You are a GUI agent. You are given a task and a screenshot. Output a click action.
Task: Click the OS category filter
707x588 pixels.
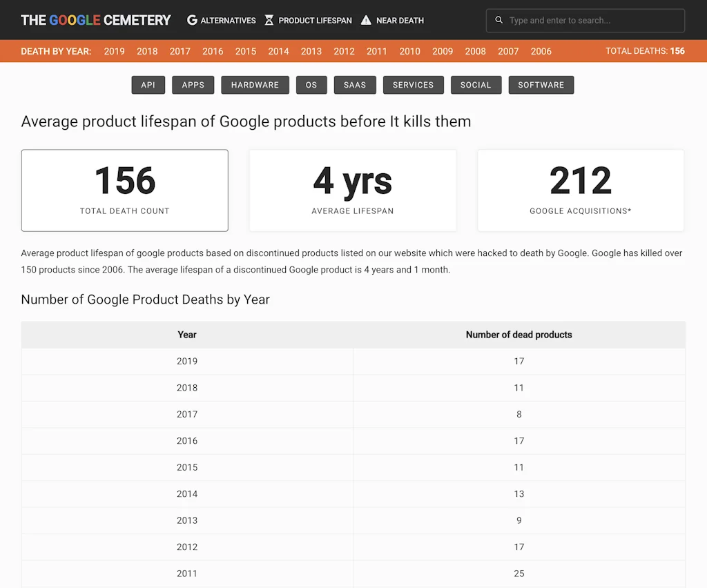(311, 84)
